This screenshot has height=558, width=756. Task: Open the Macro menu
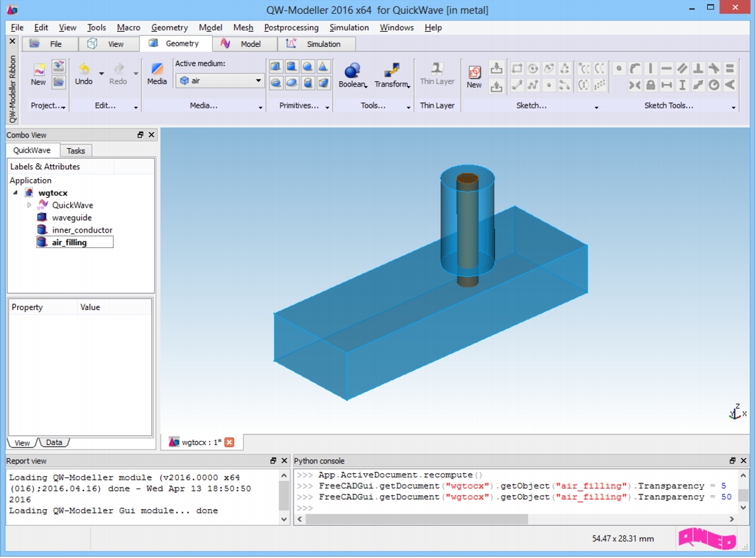[x=128, y=28]
